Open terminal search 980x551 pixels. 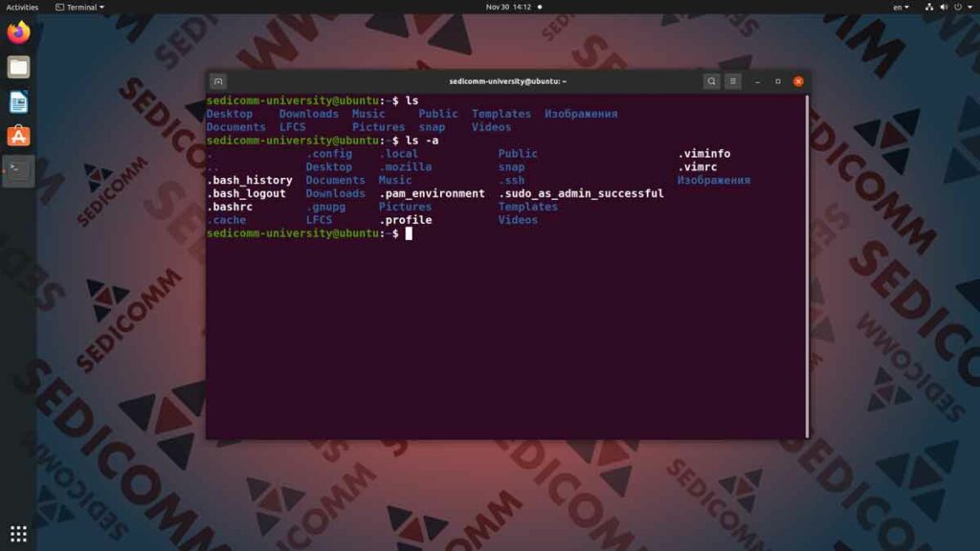711,81
